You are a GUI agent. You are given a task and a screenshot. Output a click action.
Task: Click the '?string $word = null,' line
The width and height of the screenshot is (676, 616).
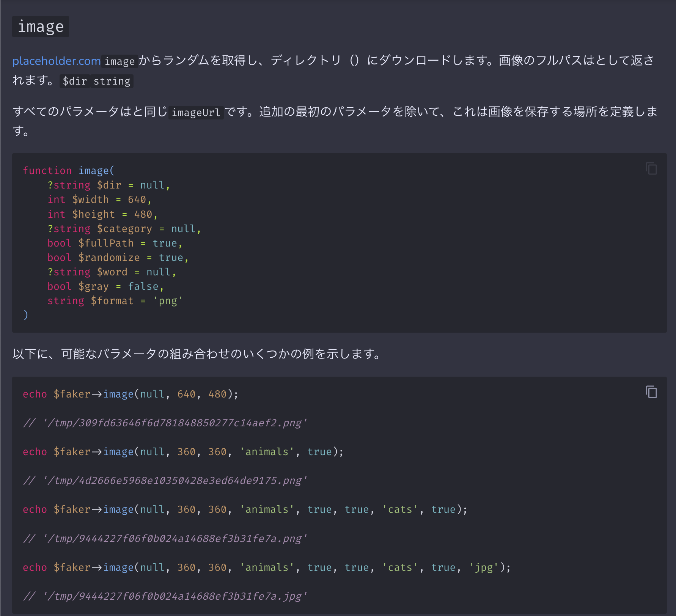tap(112, 272)
